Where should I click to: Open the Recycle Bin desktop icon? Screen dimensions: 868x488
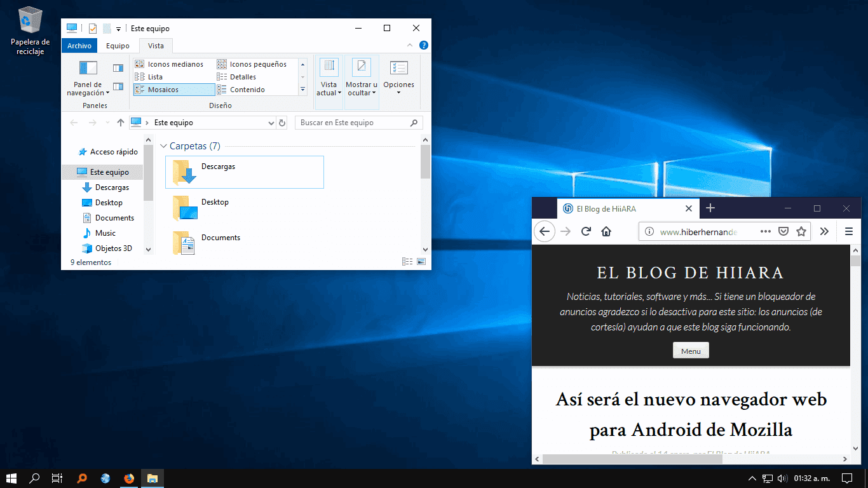point(31,30)
